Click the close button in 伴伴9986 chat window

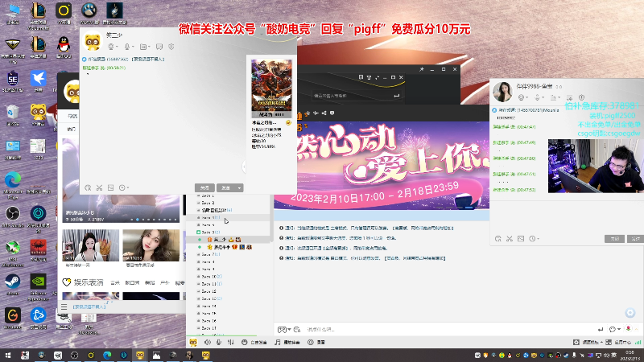point(614,238)
